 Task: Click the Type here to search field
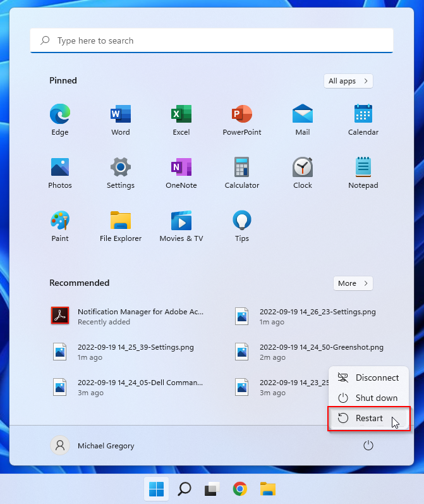pyautogui.click(x=212, y=40)
